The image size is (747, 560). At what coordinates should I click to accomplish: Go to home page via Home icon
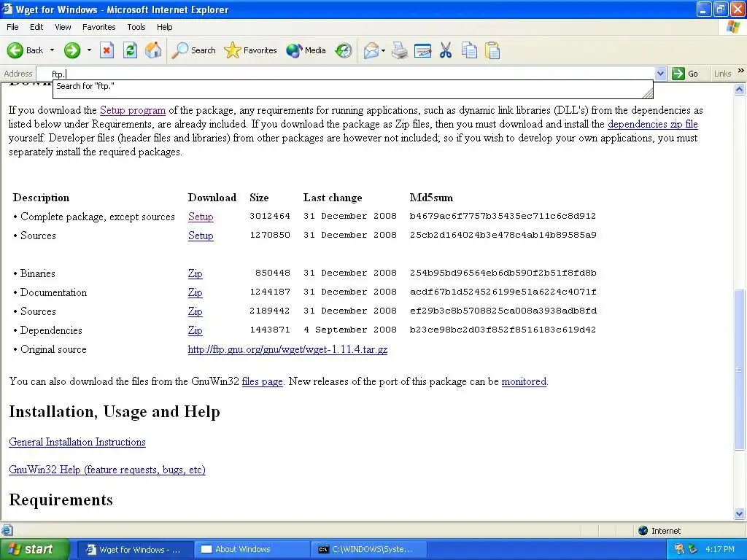[153, 50]
